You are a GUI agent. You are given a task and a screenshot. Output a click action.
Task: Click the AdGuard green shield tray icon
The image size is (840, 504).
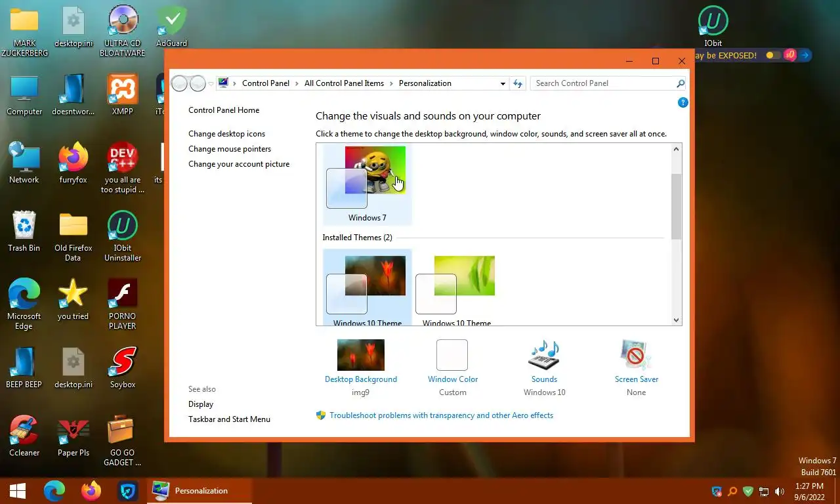coord(747,491)
